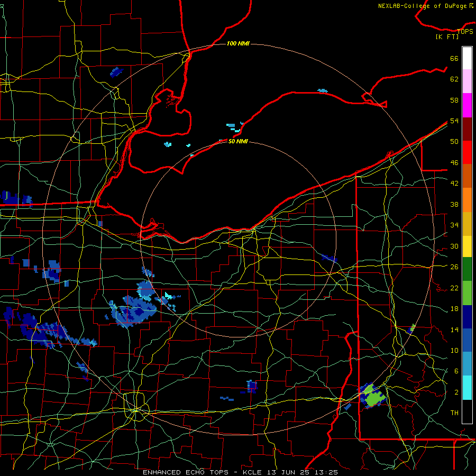Click the white swatch at the legend top

[467, 58]
